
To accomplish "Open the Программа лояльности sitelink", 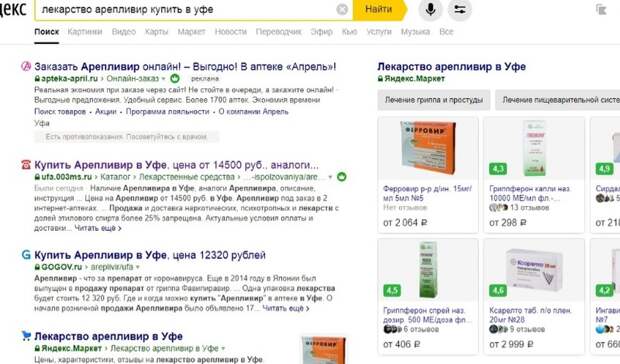I will [x=168, y=111].
